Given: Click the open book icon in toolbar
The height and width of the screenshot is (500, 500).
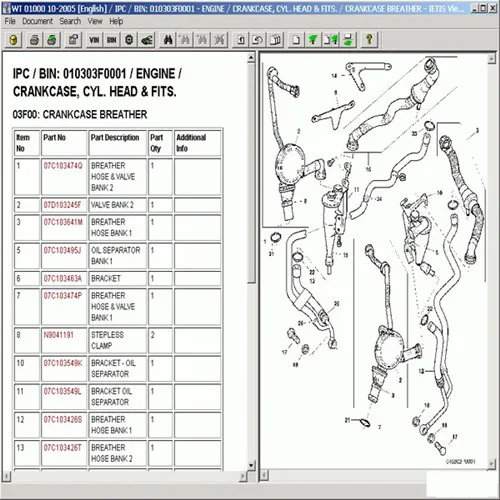Looking at the screenshot, I should pos(275,40).
